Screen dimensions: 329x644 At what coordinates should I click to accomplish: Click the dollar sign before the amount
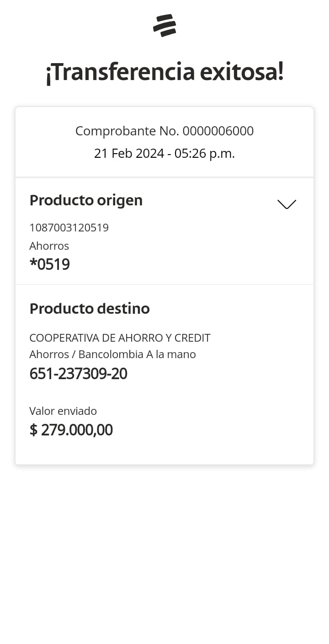tap(33, 430)
